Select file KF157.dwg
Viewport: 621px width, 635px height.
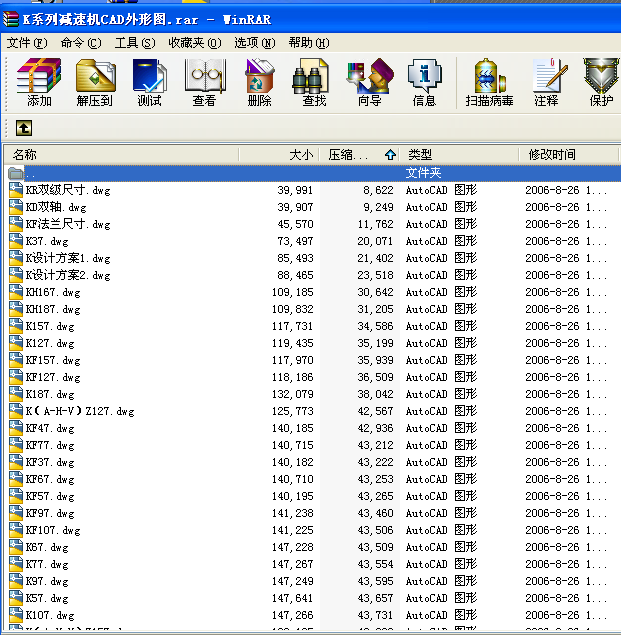tap(53, 360)
